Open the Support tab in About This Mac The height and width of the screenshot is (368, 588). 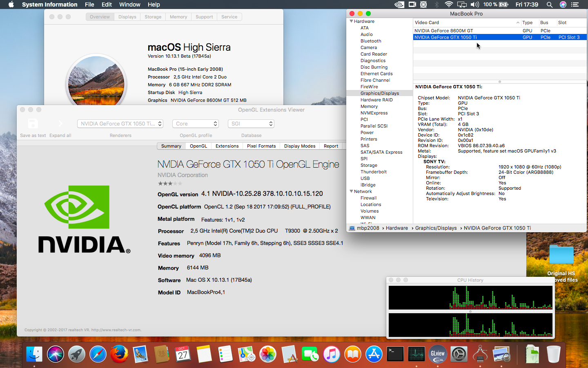pyautogui.click(x=204, y=17)
